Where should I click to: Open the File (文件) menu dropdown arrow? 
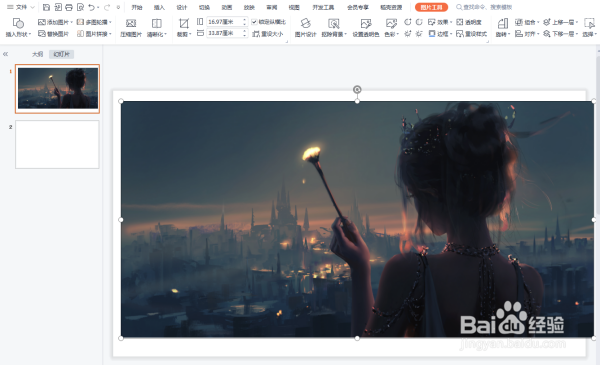coord(33,7)
